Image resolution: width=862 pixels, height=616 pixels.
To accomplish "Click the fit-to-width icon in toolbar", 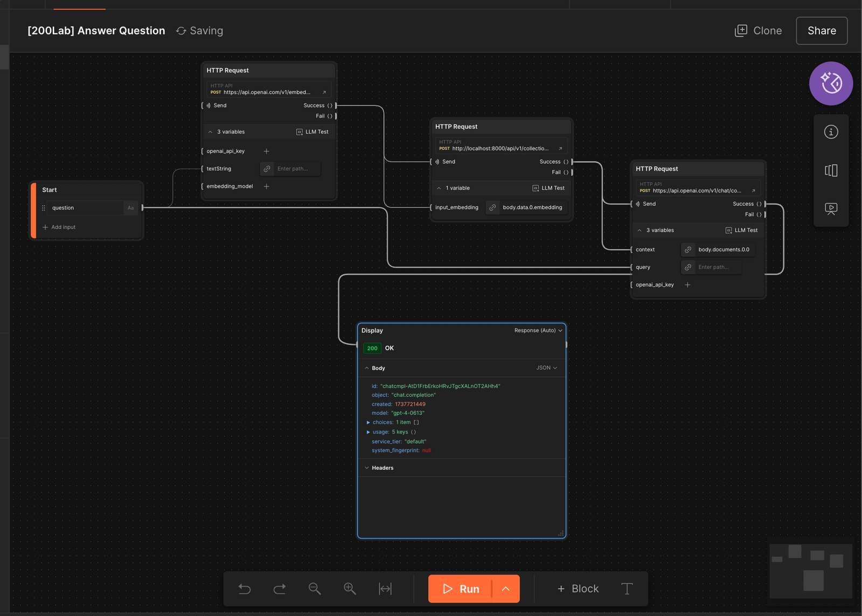I will pos(385,589).
